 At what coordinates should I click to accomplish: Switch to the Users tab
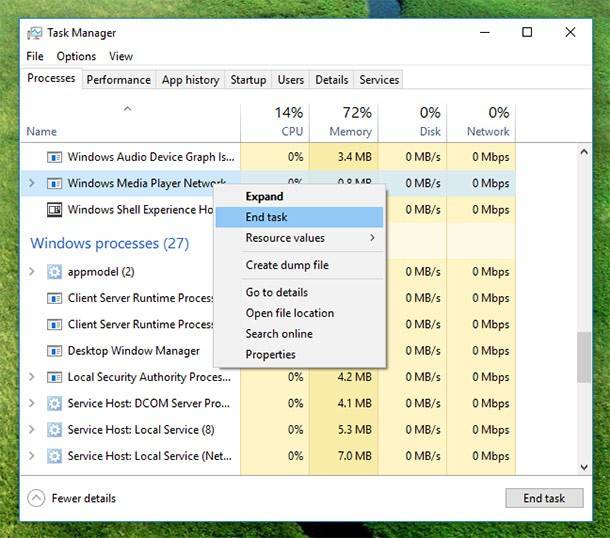tap(291, 80)
